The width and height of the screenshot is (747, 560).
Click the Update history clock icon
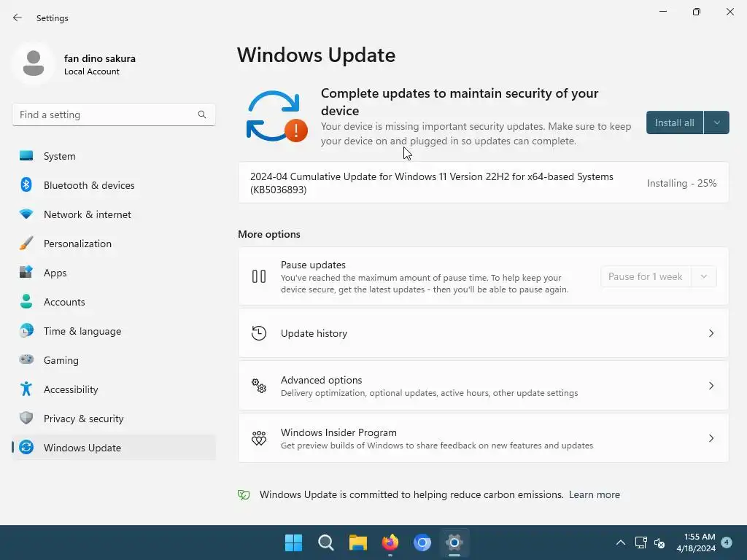pyautogui.click(x=259, y=332)
